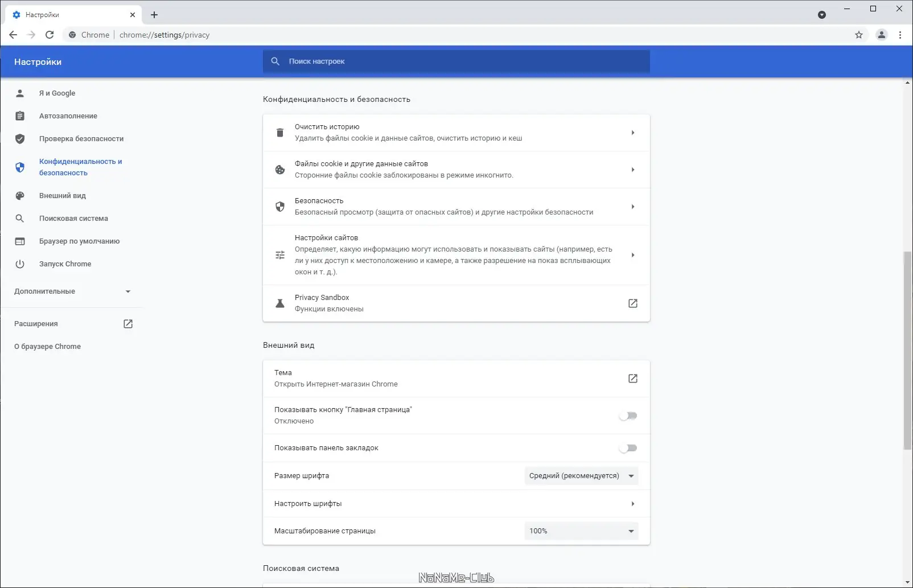
Task: Toggle the "Главная страница" button switch
Action: click(x=628, y=416)
